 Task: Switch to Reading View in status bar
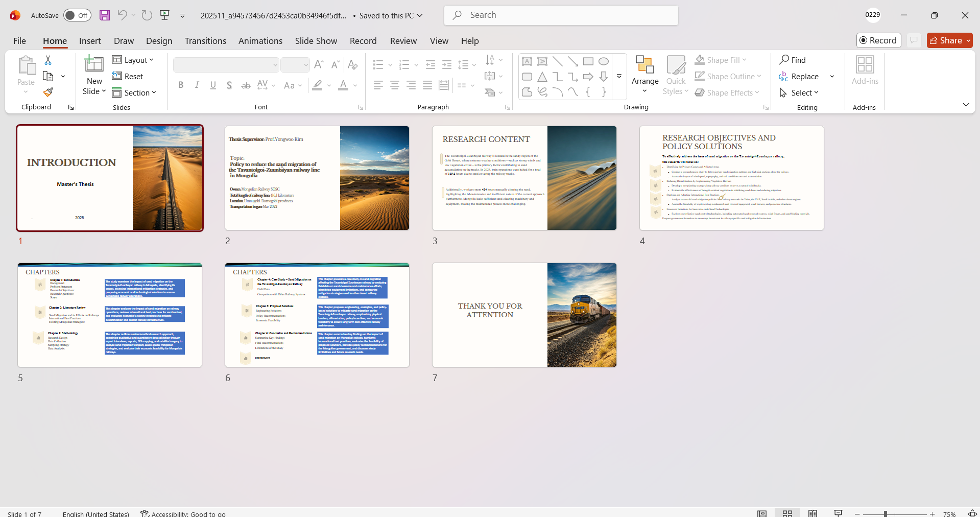point(812,513)
